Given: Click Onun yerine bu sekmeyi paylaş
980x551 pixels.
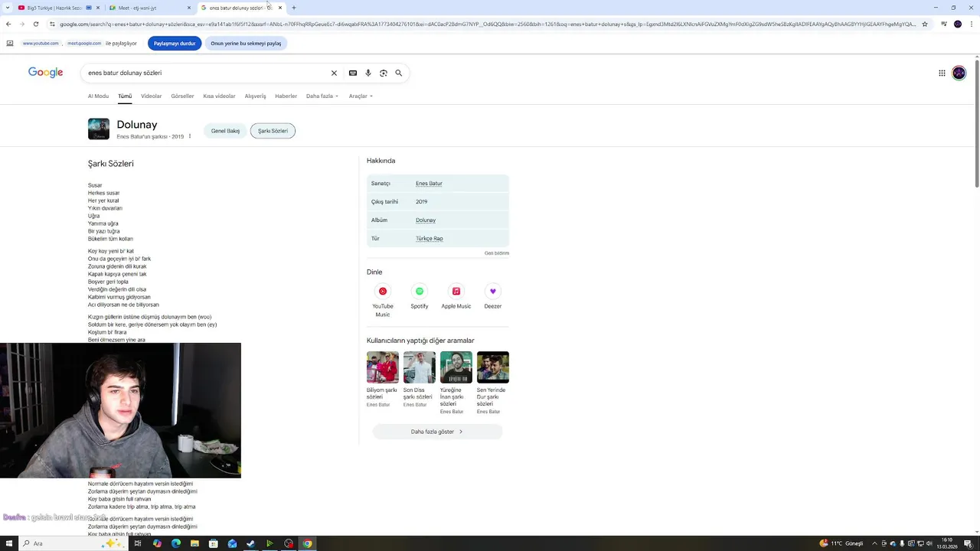Looking at the screenshot, I should pos(246,44).
